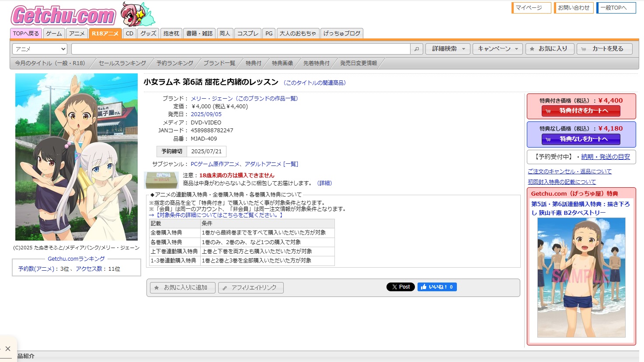
Task: Click the 予約数(アニメ) ranking link
Action: click(x=36, y=269)
